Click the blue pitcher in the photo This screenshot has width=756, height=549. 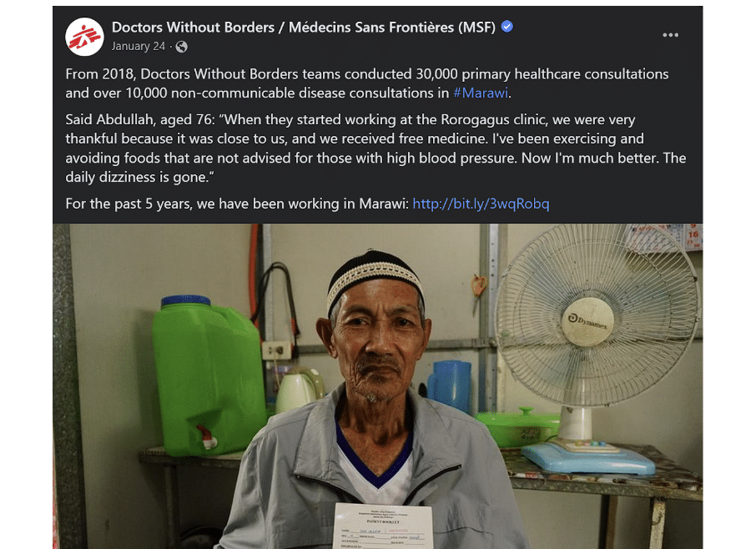pyautogui.click(x=450, y=385)
